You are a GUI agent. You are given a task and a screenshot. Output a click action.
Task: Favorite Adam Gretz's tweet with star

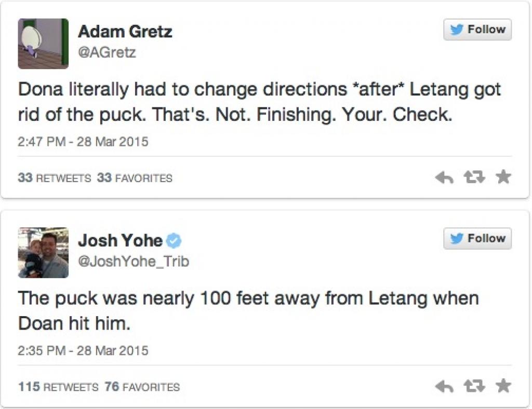pos(503,178)
